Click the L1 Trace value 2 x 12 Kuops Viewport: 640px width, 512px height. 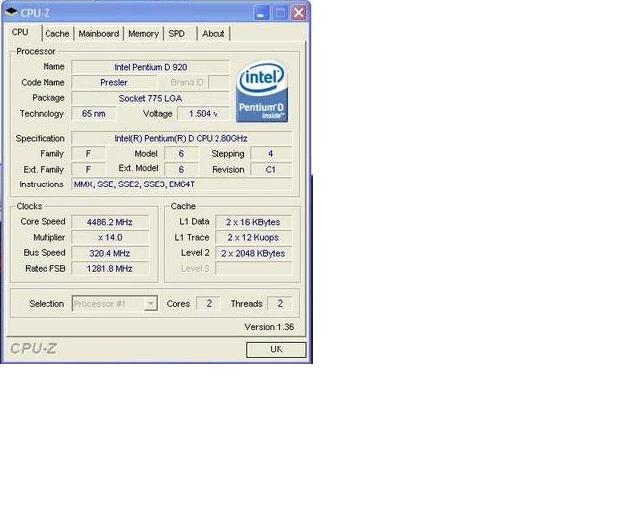tap(253, 238)
